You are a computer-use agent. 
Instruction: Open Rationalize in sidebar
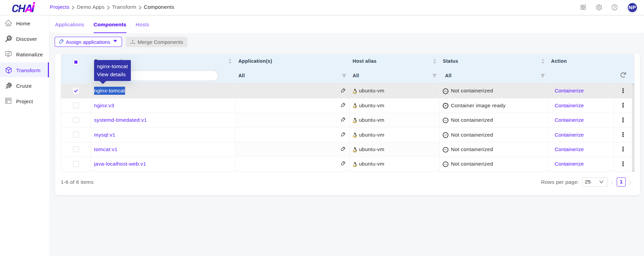[x=24, y=55]
